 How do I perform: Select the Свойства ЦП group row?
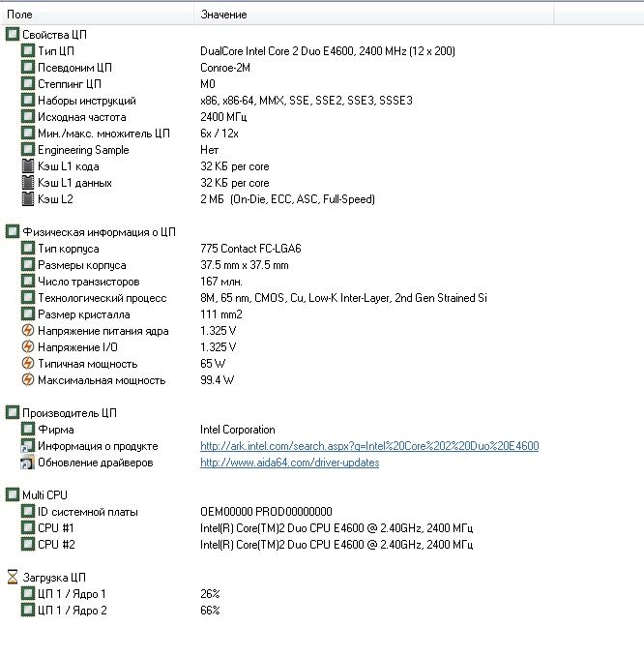point(54,35)
